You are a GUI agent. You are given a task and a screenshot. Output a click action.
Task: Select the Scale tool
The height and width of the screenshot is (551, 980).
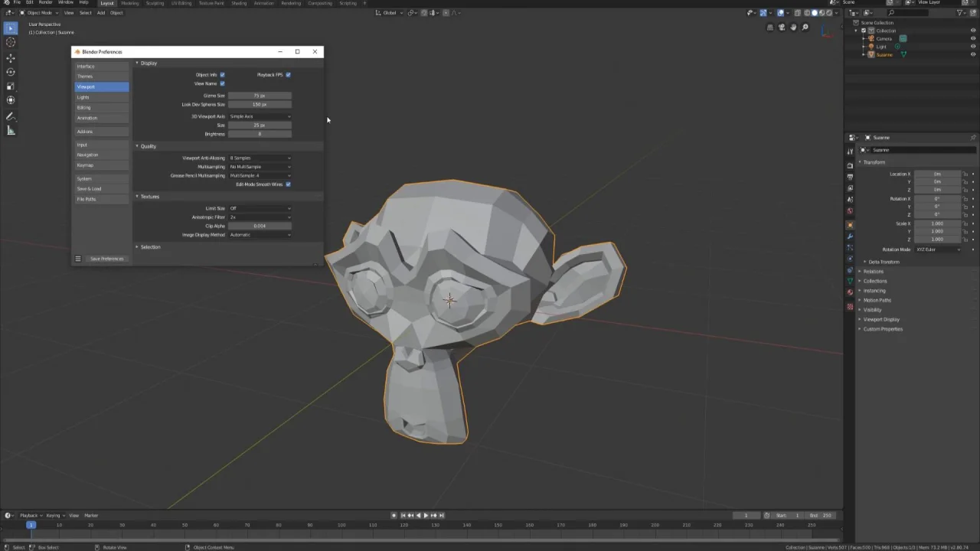(x=11, y=86)
